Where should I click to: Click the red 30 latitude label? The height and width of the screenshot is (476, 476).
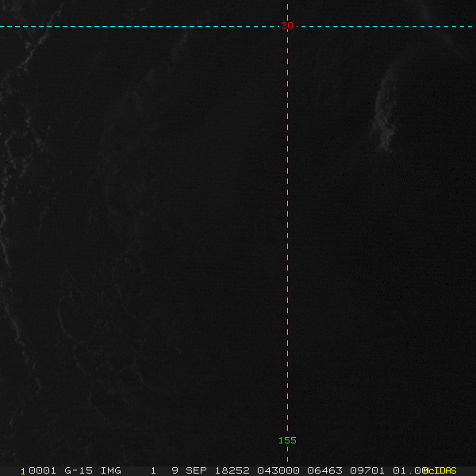287,26
